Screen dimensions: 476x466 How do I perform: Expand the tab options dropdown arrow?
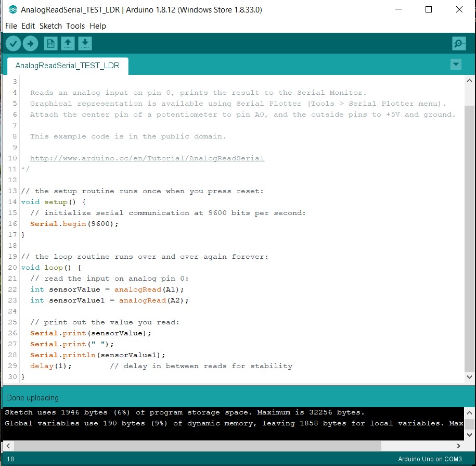(456, 65)
